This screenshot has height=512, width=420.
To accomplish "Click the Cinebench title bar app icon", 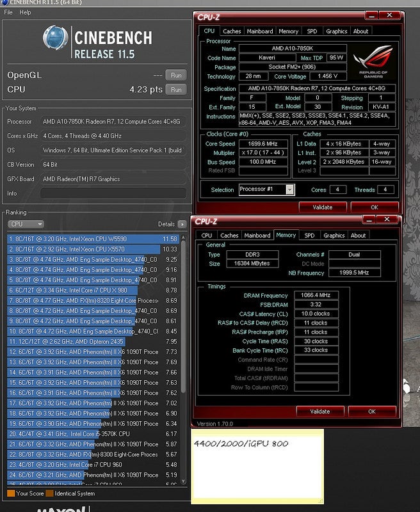I will click(x=4, y=3).
